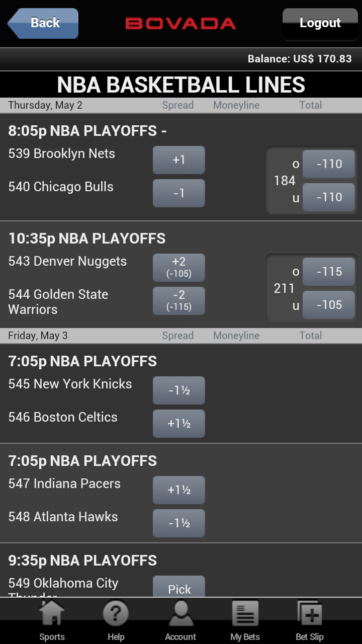Image resolution: width=362 pixels, height=644 pixels.
Task: Select Brooklyn Nets +1 spread
Action: click(179, 160)
